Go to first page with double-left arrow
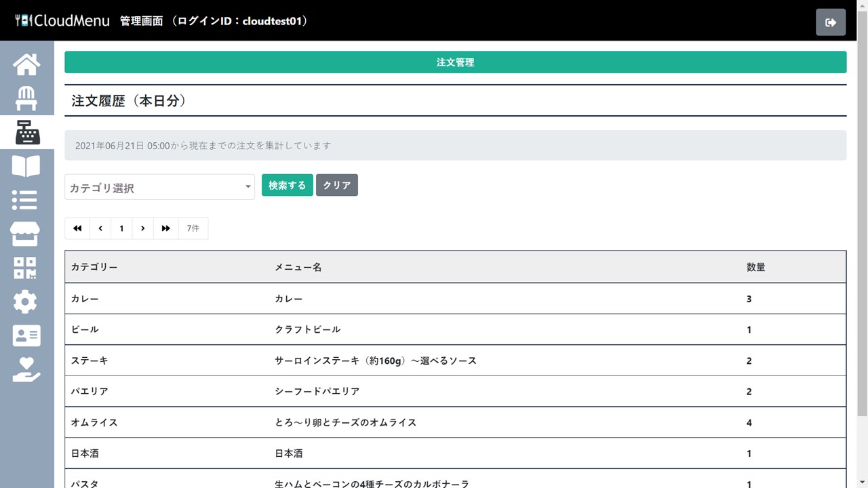The height and width of the screenshot is (488, 868). [77, 228]
